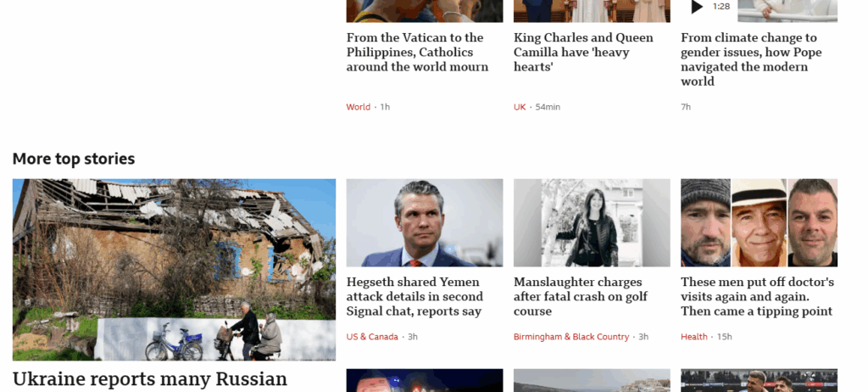Click the thumbnail above the Vatican story
The image size is (868, 392).
tap(425, 11)
